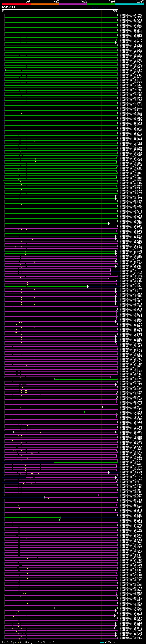Open hit UniRef100_Q6E593

[131, 35]
